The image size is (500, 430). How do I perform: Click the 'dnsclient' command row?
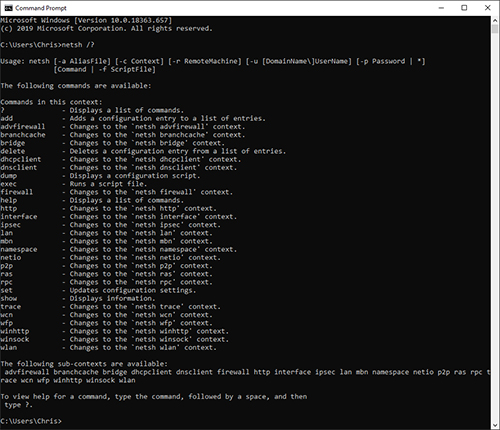tap(119, 167)
